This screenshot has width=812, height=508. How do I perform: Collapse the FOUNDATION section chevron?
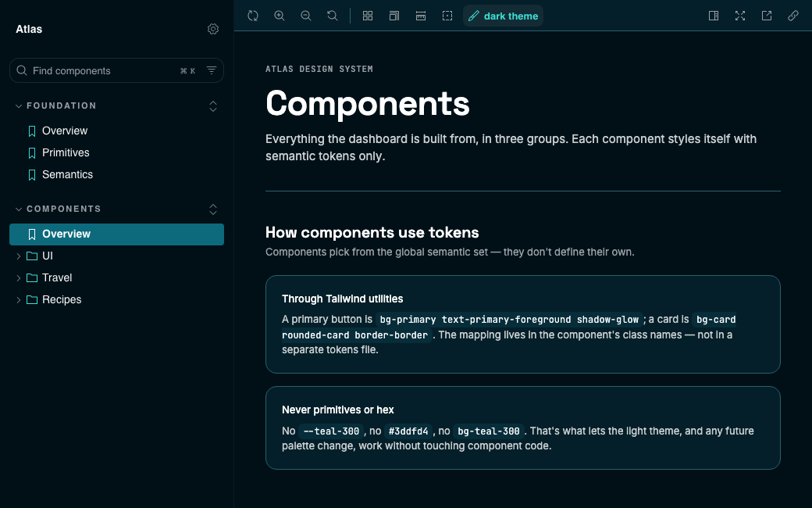[19, 106]
